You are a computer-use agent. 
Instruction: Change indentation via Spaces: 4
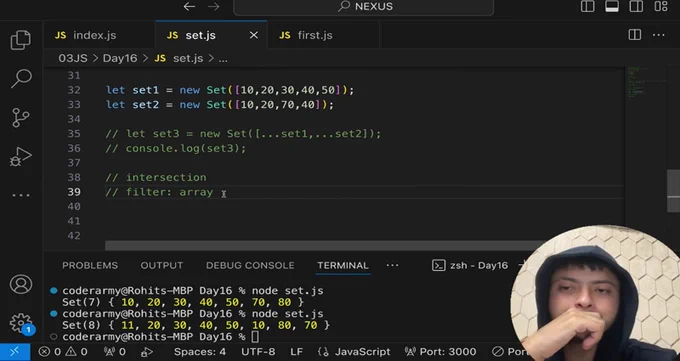200,351
